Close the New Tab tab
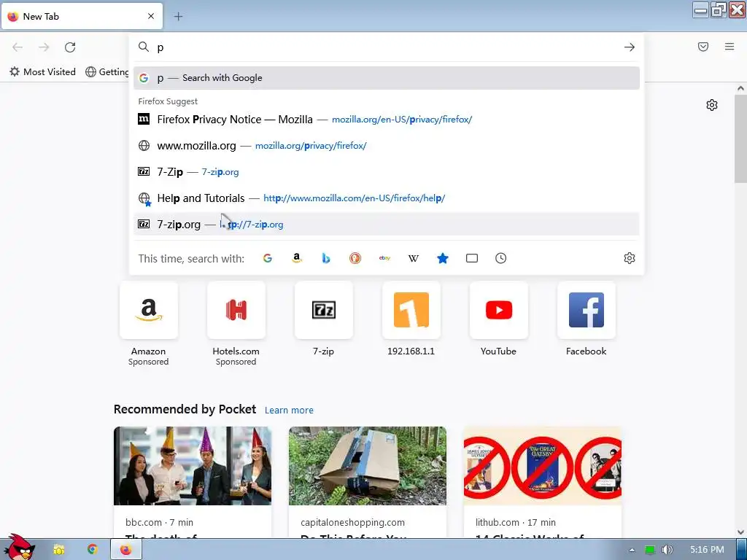Screen dimensions: 747x560 pos(151,16)
